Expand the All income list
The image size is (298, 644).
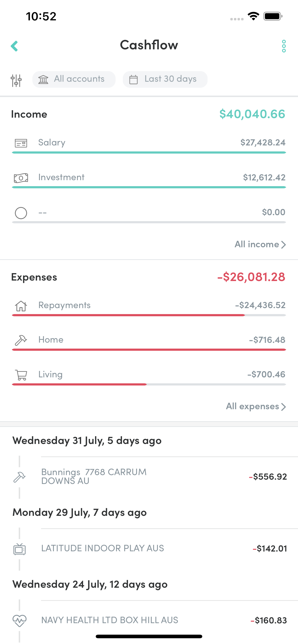point(260,244)
